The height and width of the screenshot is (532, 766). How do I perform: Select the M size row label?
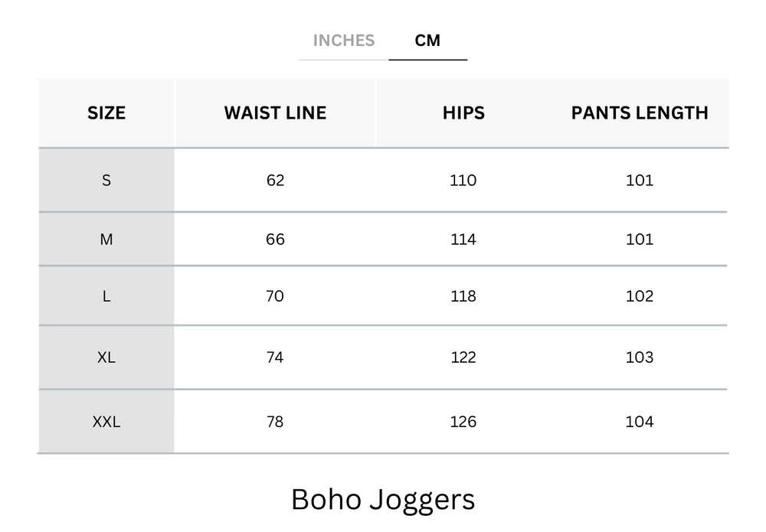[x=106, y=240]
